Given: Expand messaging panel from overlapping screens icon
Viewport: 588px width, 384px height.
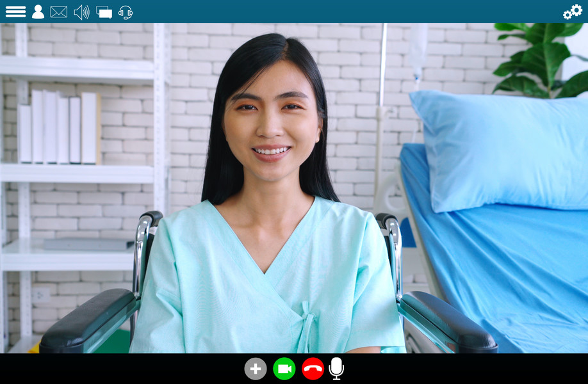Looking at the screenshot, I should coord(104,12).
